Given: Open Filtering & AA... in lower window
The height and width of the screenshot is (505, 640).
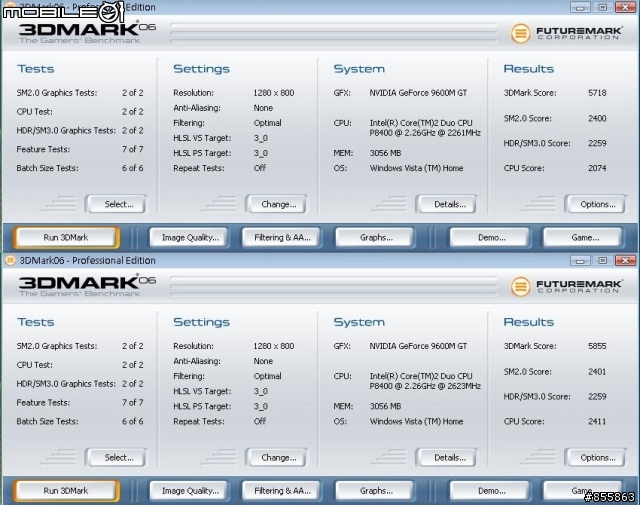Looking at the screenshot, I should point(282,490).
